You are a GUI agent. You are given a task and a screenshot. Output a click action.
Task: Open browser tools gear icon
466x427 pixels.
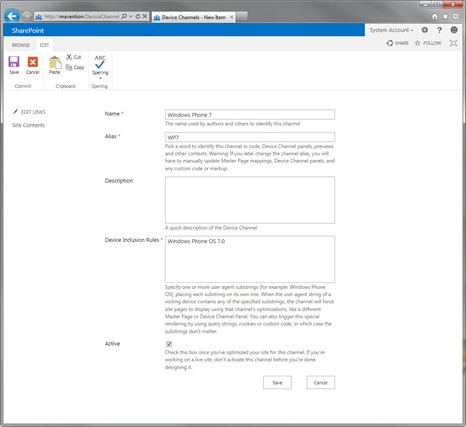455,16
